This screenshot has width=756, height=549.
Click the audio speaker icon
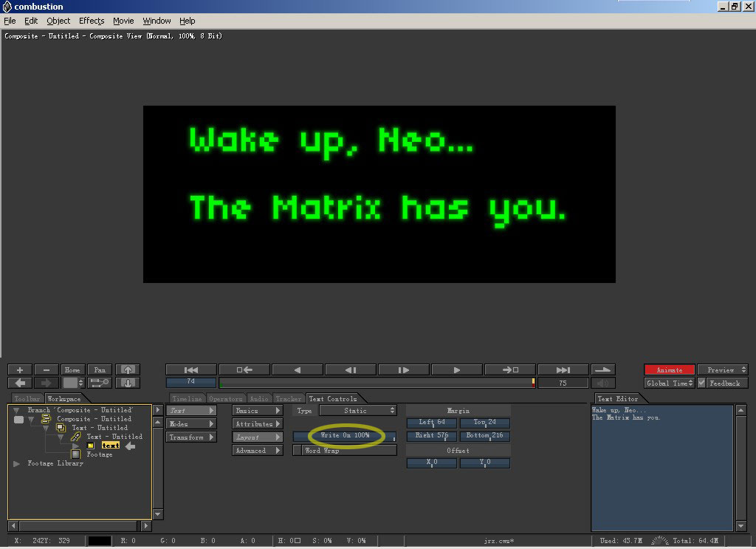pos(604,383)
